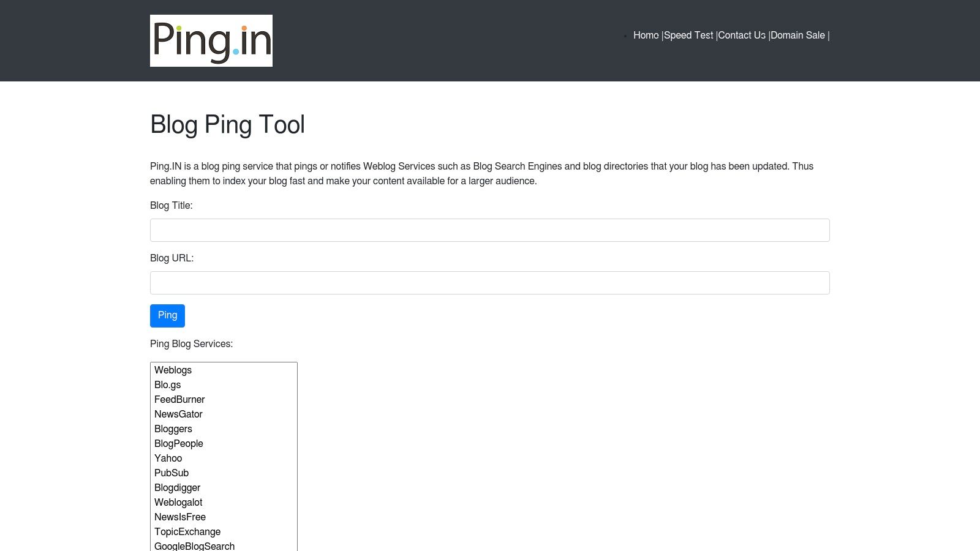Select Weblogs in the ping services list

(173, 370)
